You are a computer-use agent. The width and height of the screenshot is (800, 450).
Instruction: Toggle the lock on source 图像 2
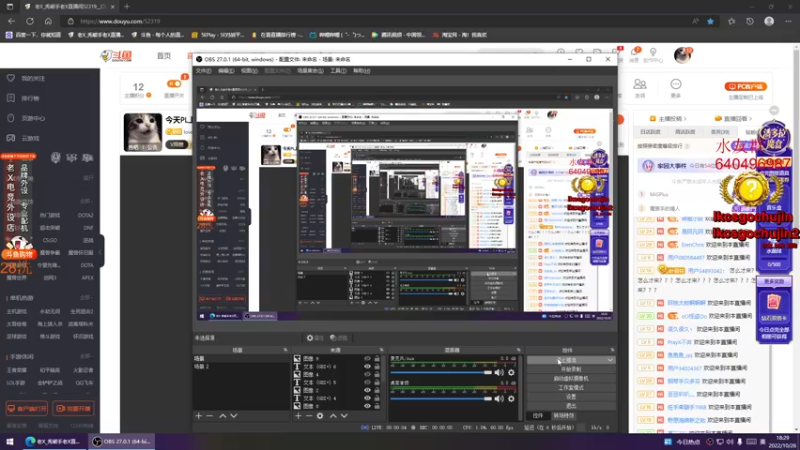(377, 390)
